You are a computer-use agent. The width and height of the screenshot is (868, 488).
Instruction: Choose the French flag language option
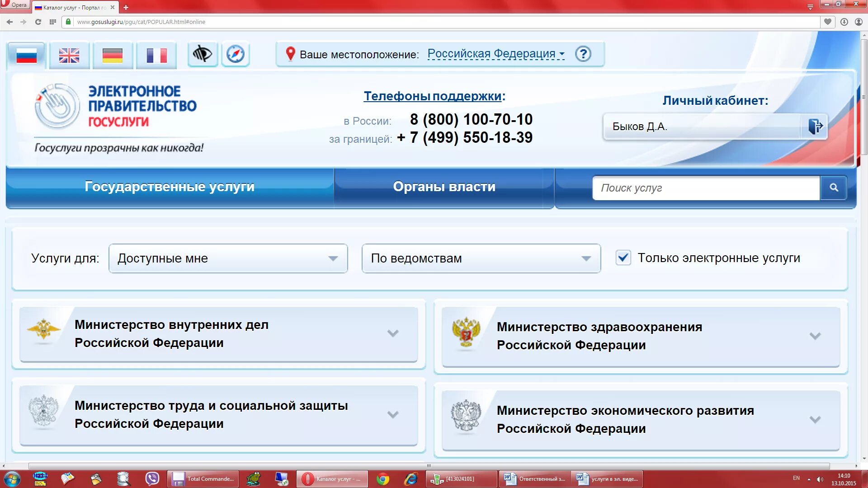pyautogui.click(x=156, y=55)
